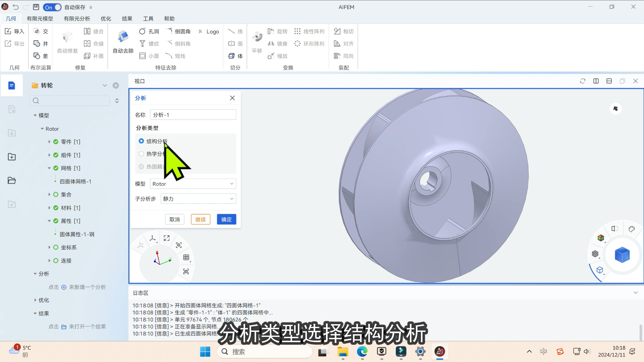This screenshot has height=362, width=644.
Task: Select 结构分析 radio button
Action: tap(141, 140)
